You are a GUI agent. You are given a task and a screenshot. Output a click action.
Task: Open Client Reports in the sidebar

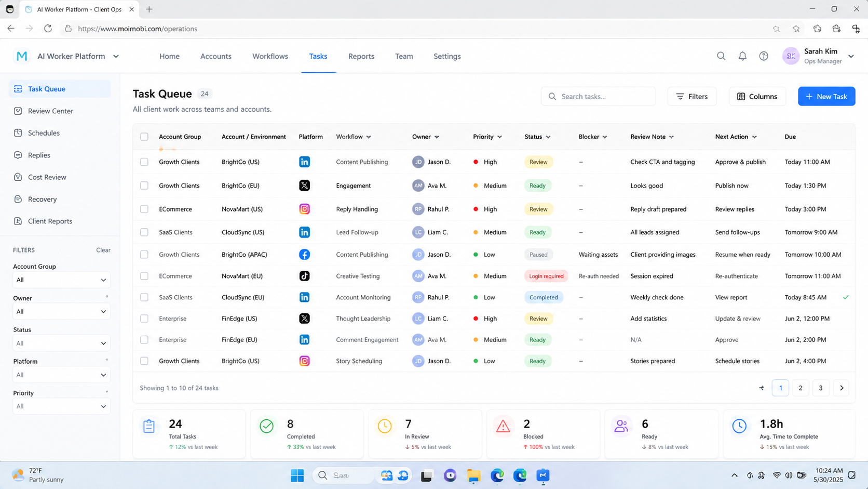pos(60,221)
